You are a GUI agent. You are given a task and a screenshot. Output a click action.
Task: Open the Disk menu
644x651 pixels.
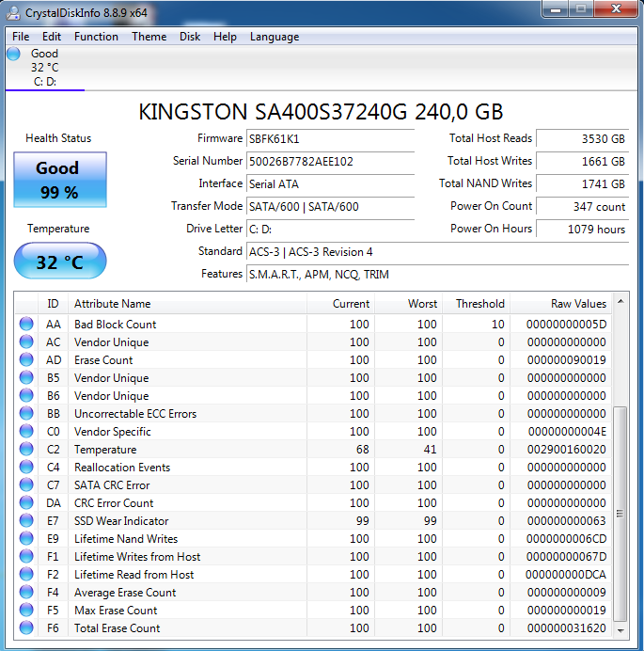[190, 37]
